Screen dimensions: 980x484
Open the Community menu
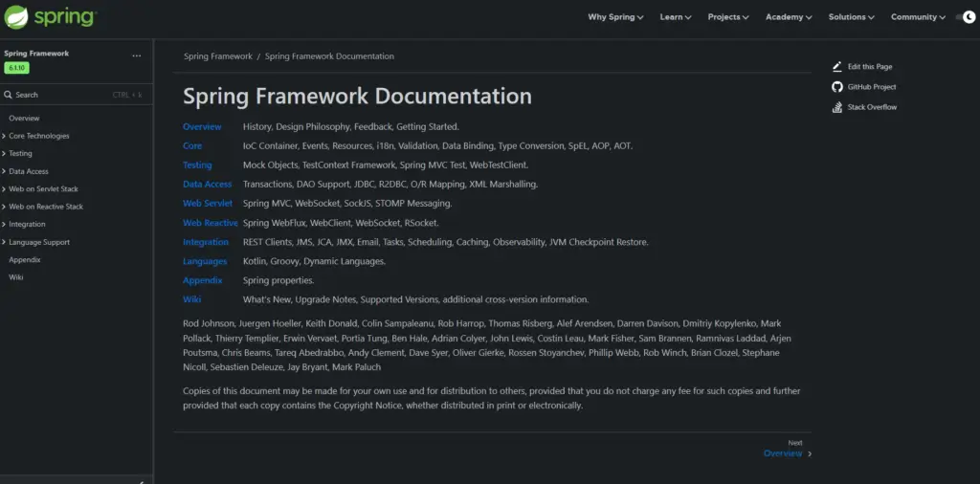tap(918, 17)
